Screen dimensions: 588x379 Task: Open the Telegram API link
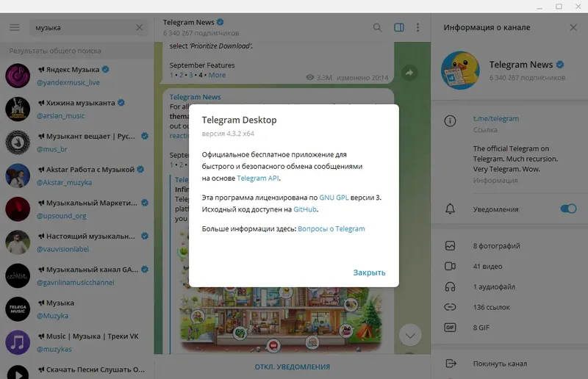[x=258, y=178]
